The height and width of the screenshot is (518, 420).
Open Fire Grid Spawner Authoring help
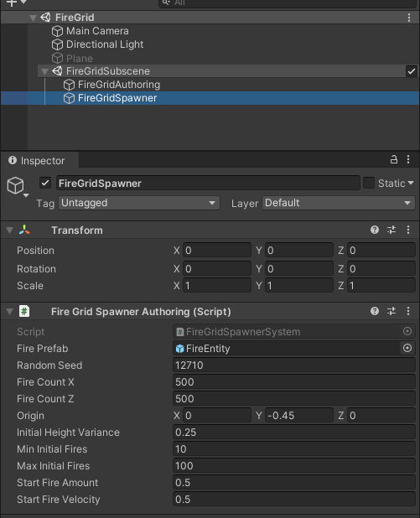(x=375, y=311)
